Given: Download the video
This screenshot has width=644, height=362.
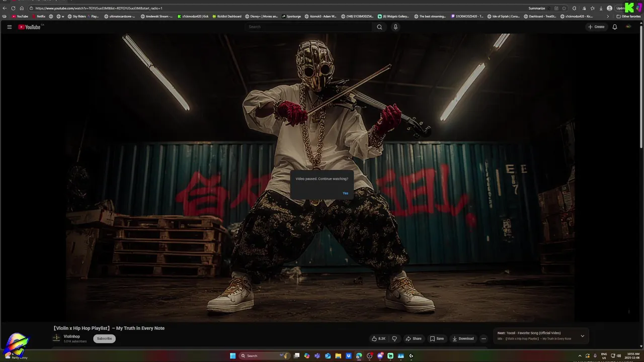Looking at the screenshot, I should [x=463, y=338].
